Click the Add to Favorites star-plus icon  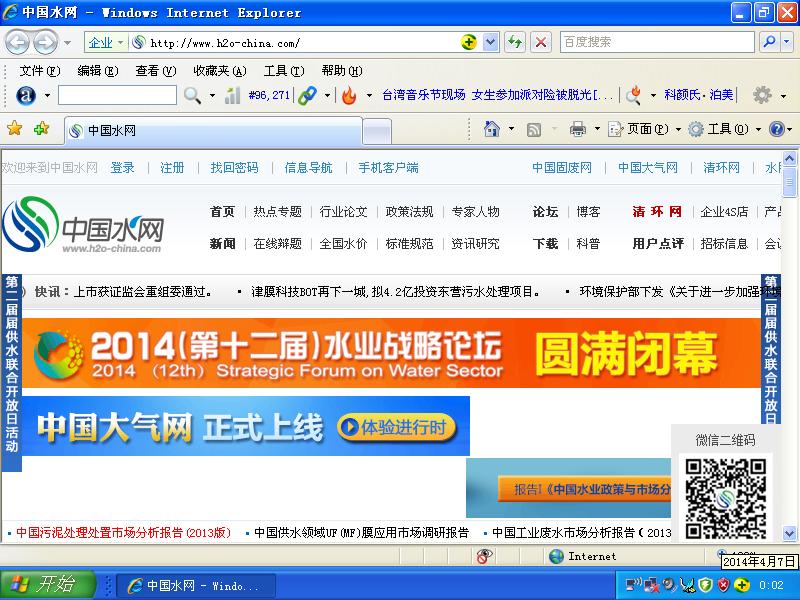click(41, 128)
